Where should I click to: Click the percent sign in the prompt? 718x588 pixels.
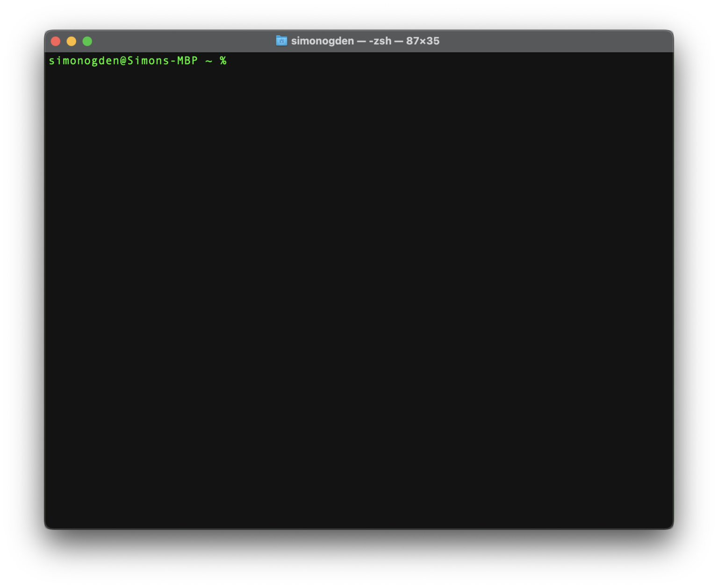point(223,61)
